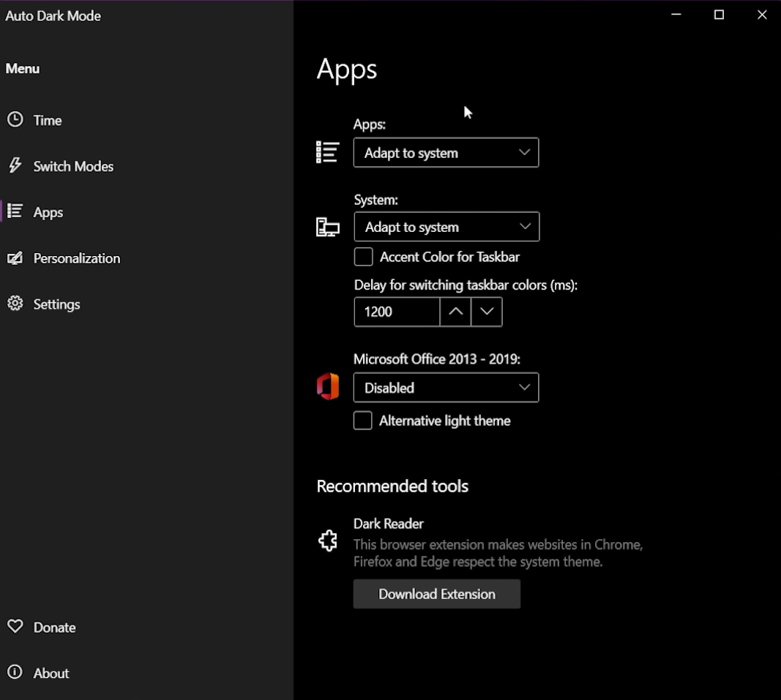Click the Apps list icon in sidebar
781x700 pixels.
point(15,212)
